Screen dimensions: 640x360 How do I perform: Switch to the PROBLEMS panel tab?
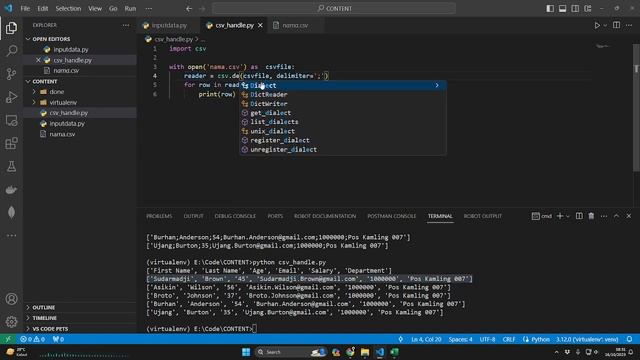click(x=159, y=216)
